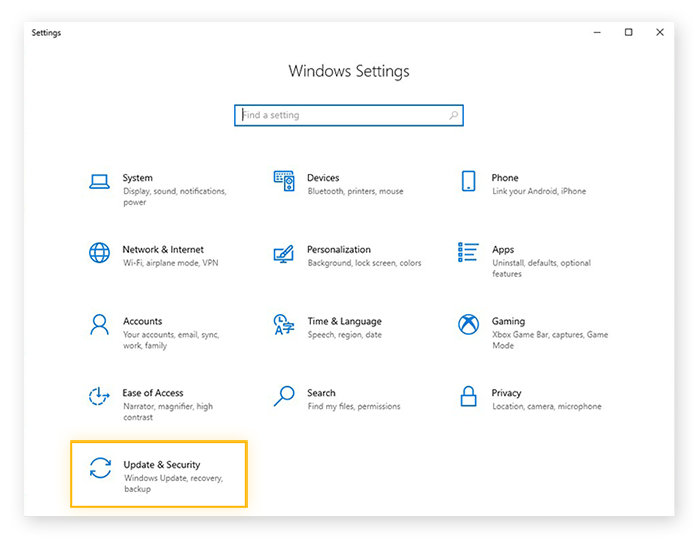Minimize the Settings window
Screen dimensions: 700x543
(x=597, y=32)
